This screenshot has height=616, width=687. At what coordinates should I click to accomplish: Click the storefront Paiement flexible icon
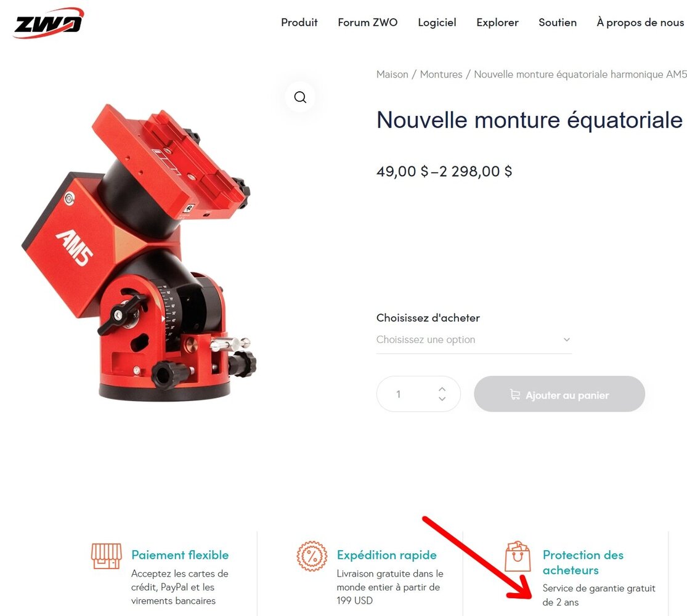point(106,556)
